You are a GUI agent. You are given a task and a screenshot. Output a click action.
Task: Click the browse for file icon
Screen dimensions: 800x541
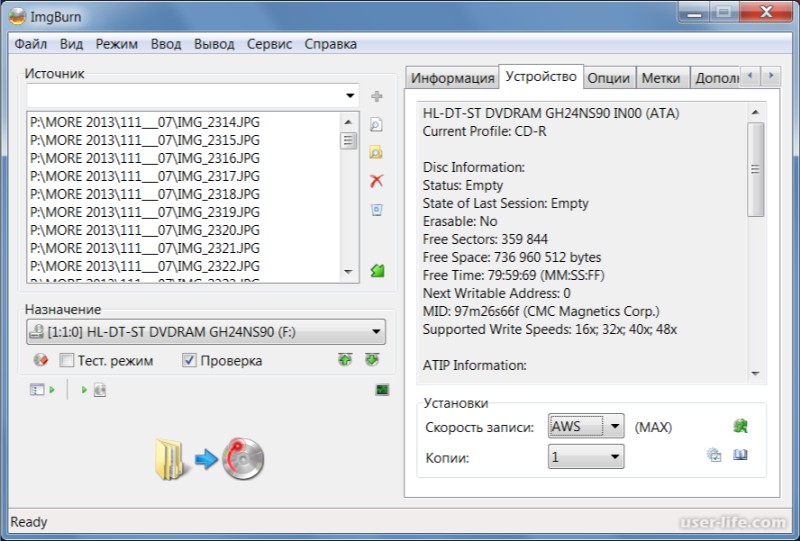pyautogui.click(x=376, y=125)
